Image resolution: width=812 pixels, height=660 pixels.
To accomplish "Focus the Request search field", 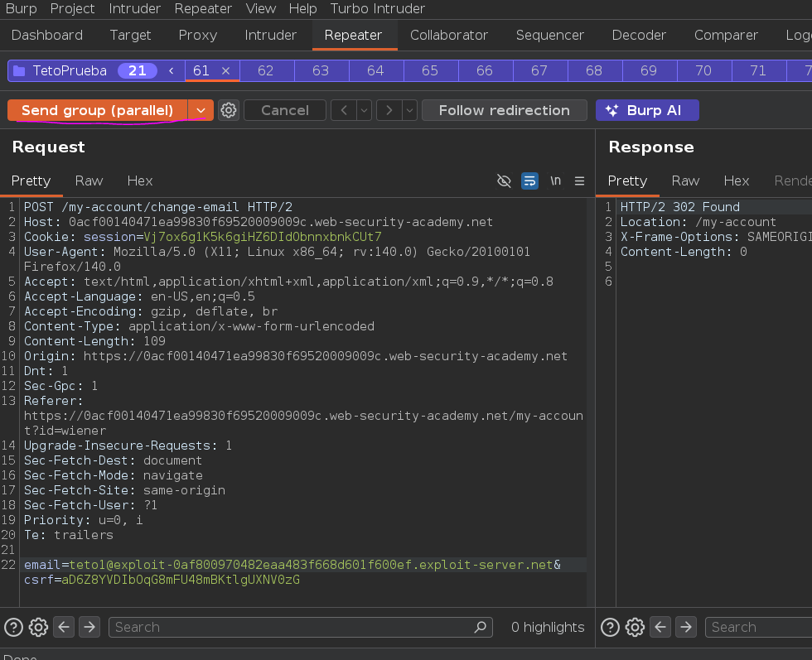I will (x=300, y=628).
